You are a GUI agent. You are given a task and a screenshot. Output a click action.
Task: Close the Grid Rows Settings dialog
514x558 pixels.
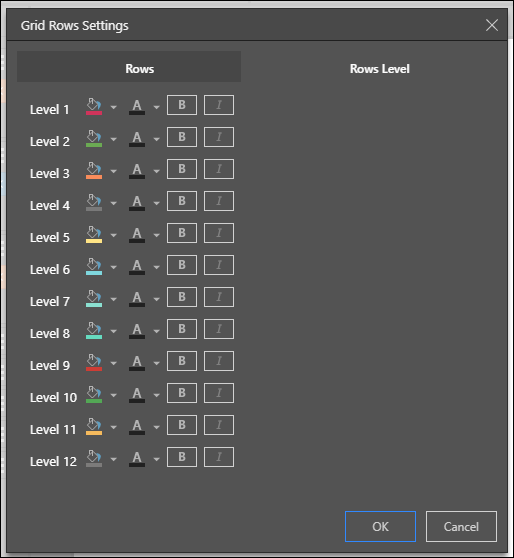coord(492,25)
